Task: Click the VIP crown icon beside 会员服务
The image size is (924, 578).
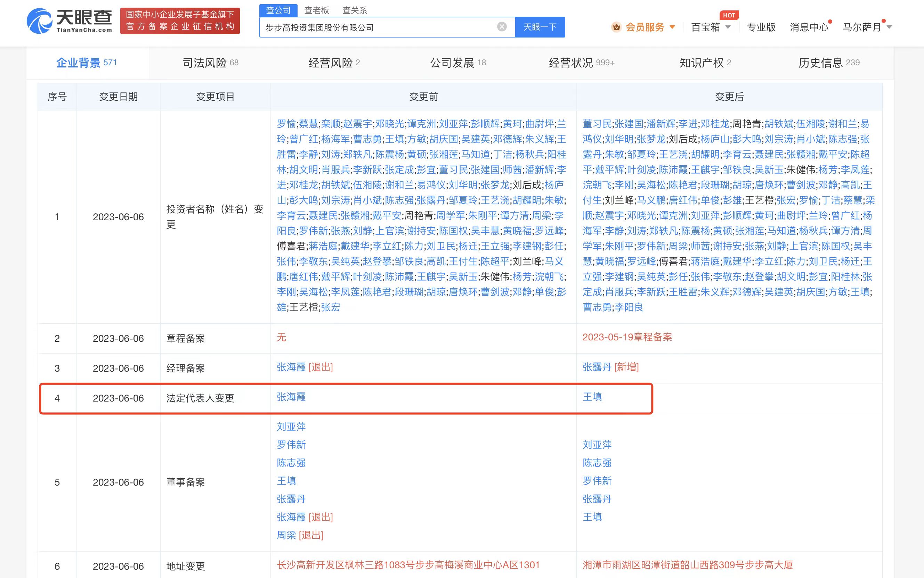Action: (616, 27)
